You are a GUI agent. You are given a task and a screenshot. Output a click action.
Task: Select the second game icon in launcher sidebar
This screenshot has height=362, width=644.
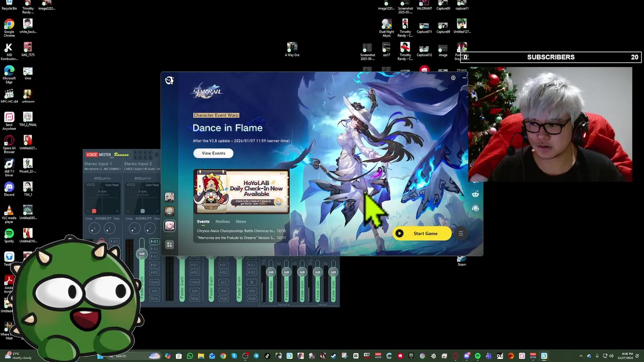click(x=170, y=212)
